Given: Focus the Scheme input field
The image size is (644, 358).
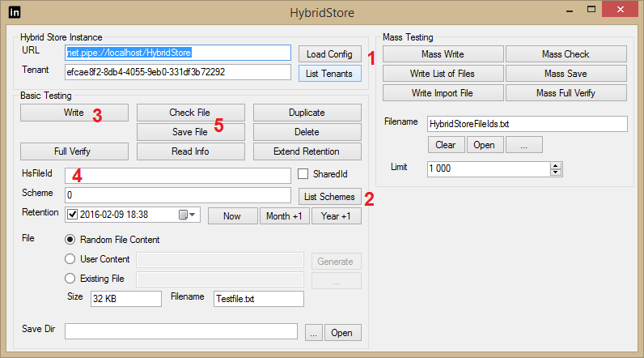Looking at the screenshot, I should pos(178,195).
